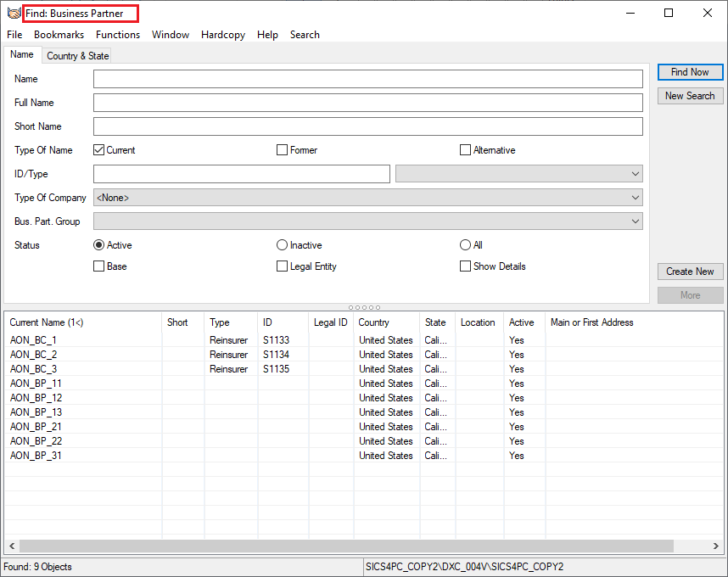Maximize the Find: Business Partner window
Screen dimensions: 728x577
click(669, 13)
